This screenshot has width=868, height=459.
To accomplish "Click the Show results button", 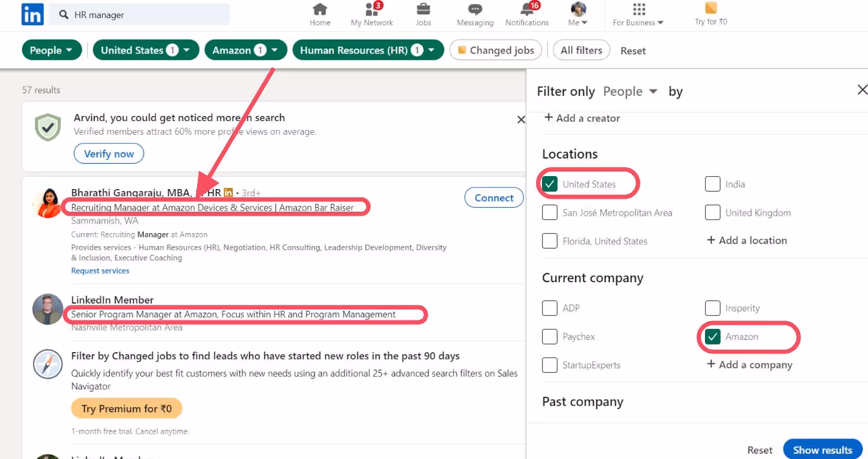I will coord(822,449).
